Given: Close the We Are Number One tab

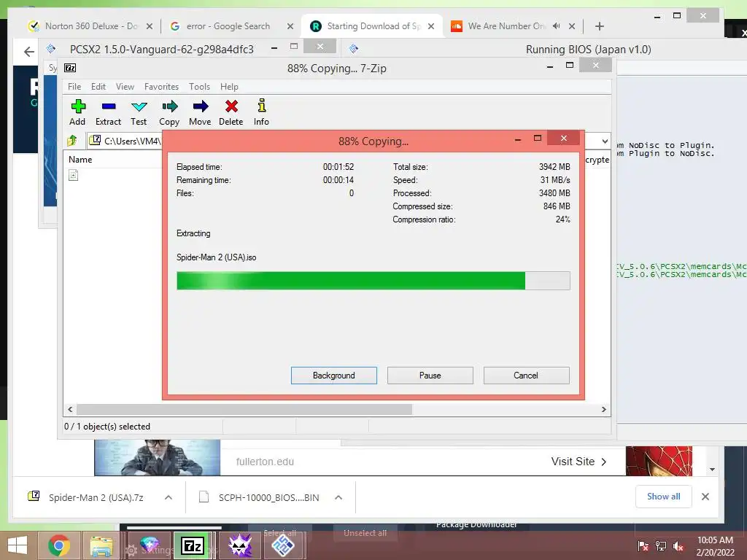Looking at the screenshot, I should 572,26.
